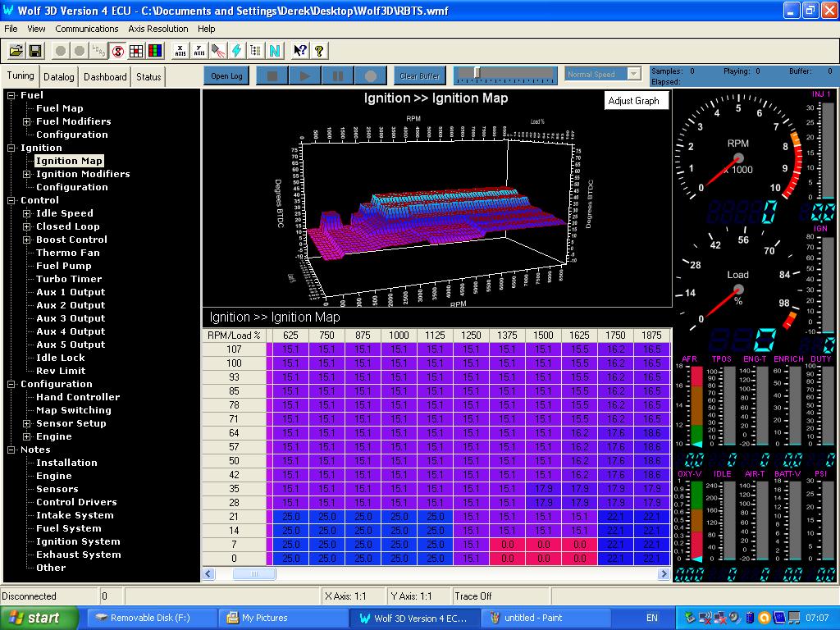840x630 pixels.
Task: Click the grid with red cell icon
Action: [136, 51]
